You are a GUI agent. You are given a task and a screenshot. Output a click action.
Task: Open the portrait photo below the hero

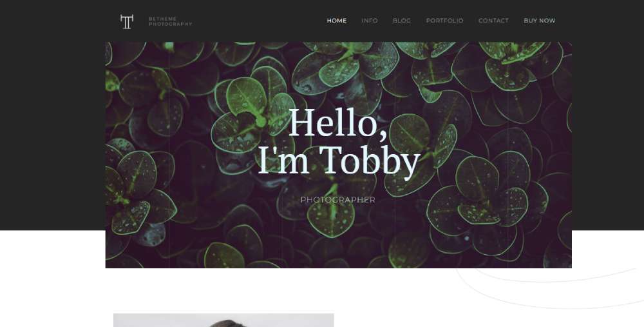coord(223,320)
